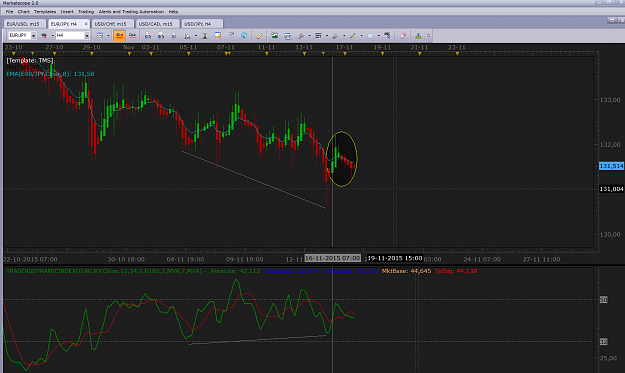Screen dimensions: 625x373
Task: Click the TrdSig: 44,138 value
Action: (x=456, y=271)
